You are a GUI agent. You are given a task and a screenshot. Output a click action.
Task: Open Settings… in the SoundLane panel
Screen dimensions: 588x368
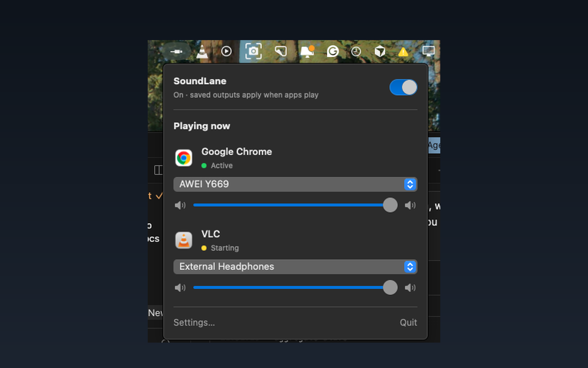(x=194, y=322)
